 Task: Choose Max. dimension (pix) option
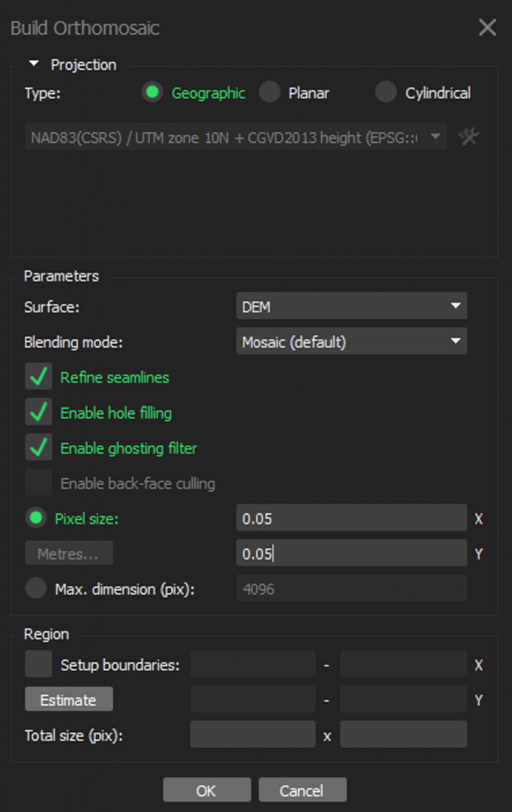[36, 588]
